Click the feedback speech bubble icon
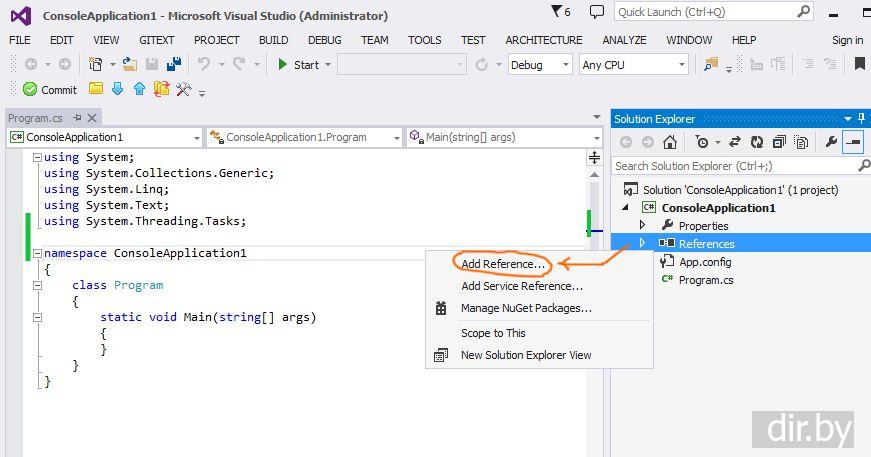This screenshot has width=871, height=457. tap(597, 12)
